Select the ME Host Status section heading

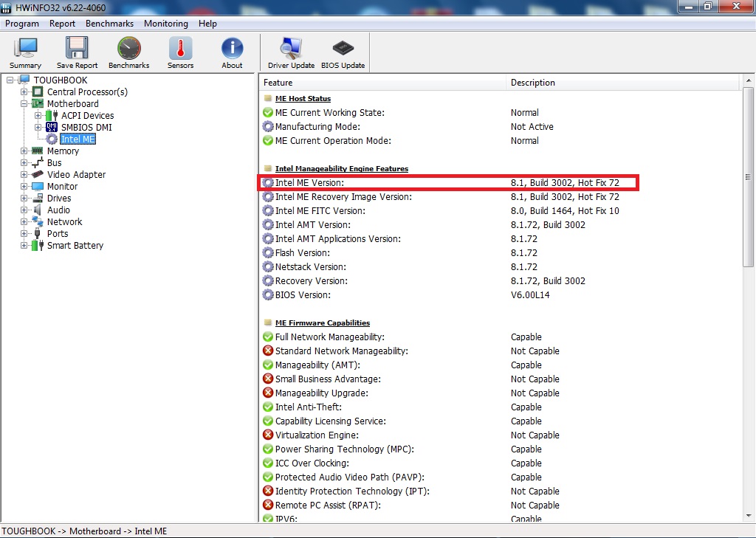click(303, 98)
